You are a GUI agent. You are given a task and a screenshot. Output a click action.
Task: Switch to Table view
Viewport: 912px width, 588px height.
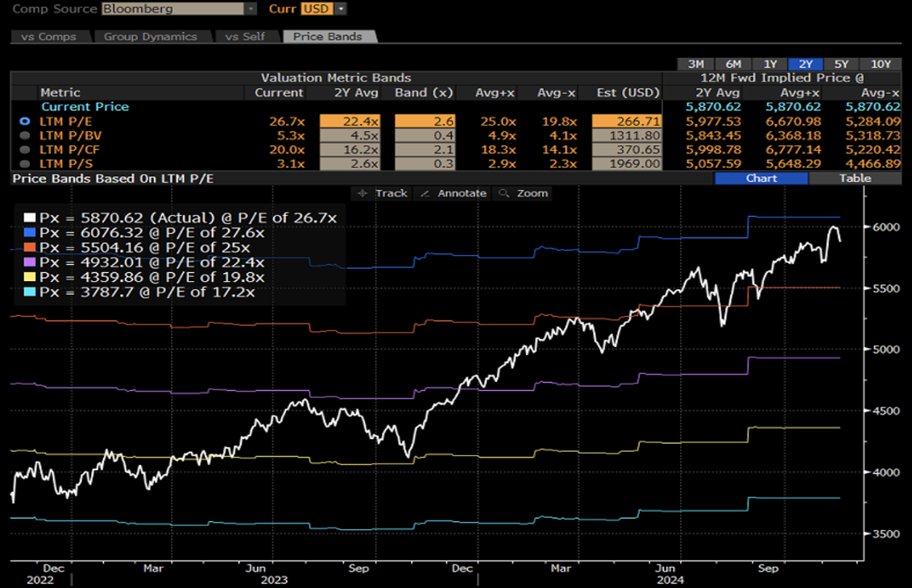(855, 179)
